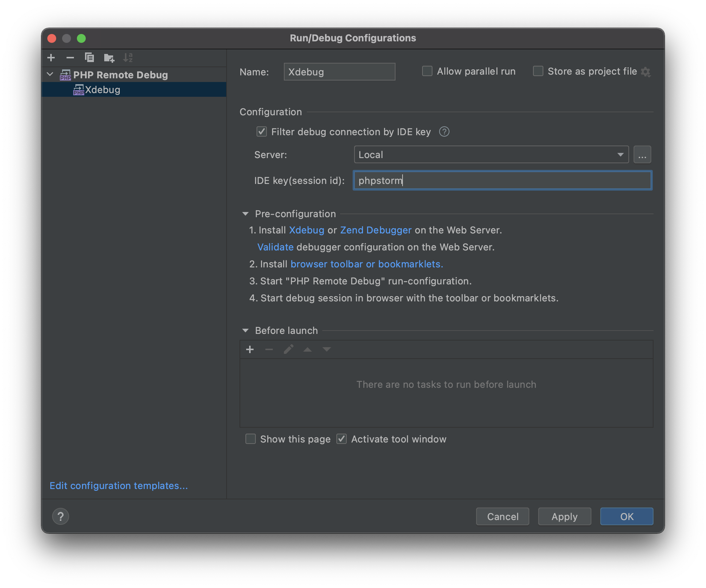Check Show this page

[251, 439]
